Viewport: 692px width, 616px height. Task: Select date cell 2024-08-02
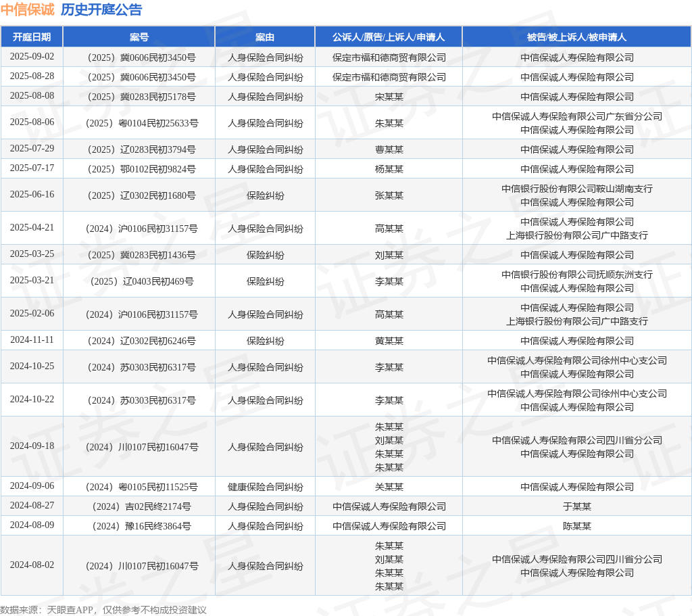(32, 565)
